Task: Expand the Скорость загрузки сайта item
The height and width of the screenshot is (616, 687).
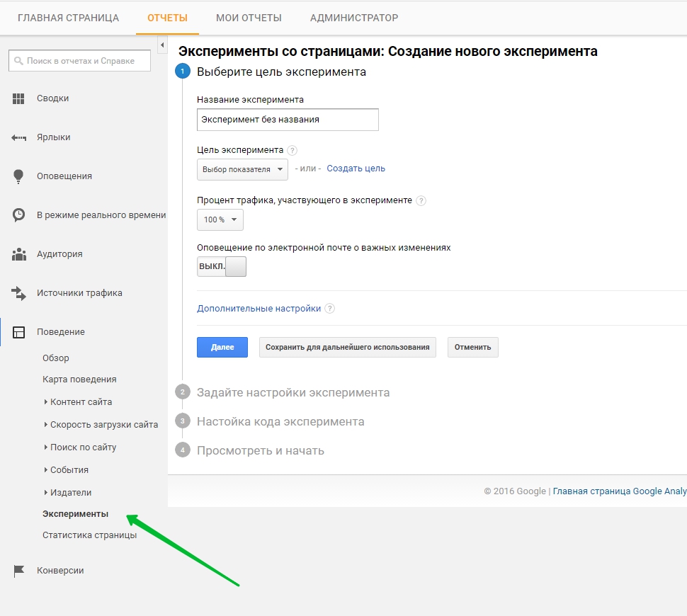Action: pos(101,425)
